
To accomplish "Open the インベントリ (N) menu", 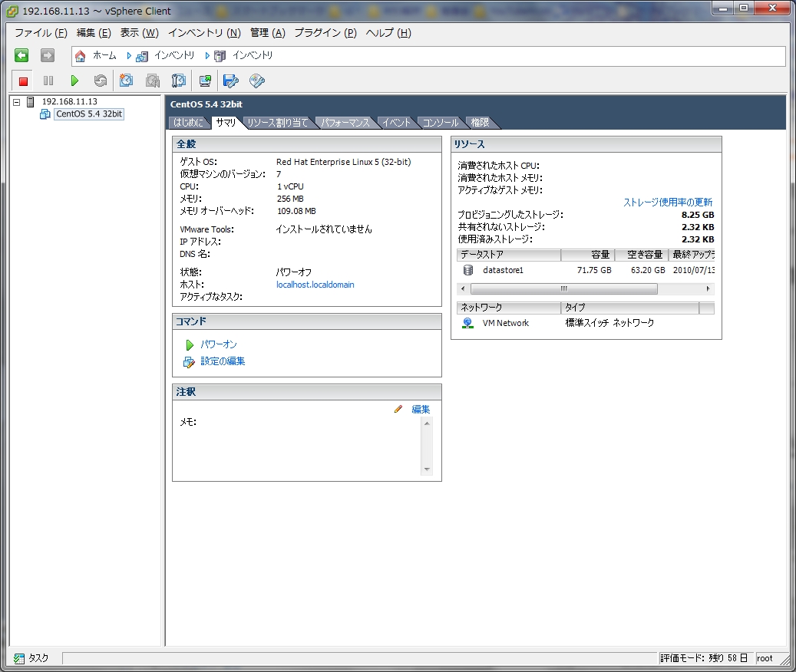I will click(204, 33).
